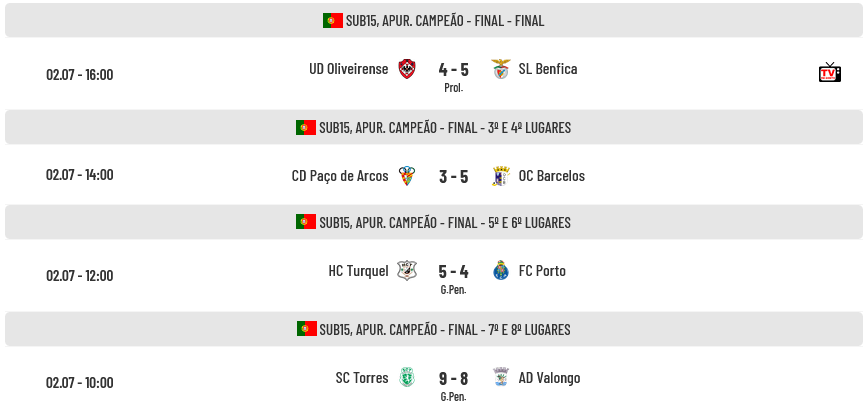This screenshot has width=866, height=410.
Task: Select the 3º e 4º Lugares competition header
Action: point(434,127)
